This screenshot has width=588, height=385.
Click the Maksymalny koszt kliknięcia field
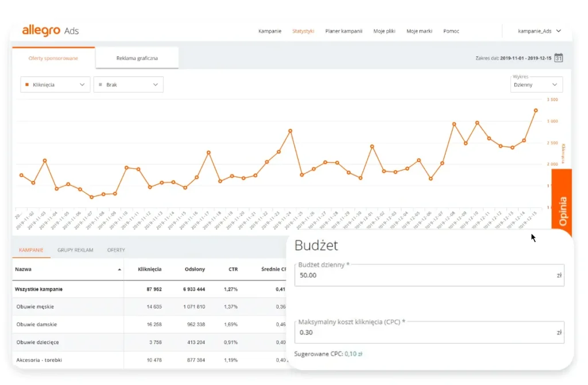(425, 332)
